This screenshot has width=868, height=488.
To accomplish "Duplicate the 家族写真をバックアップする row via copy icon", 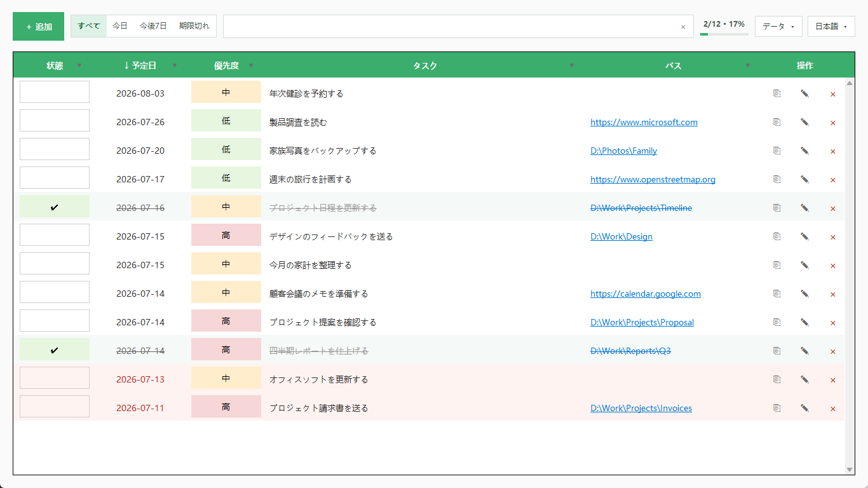I will 776,151.
